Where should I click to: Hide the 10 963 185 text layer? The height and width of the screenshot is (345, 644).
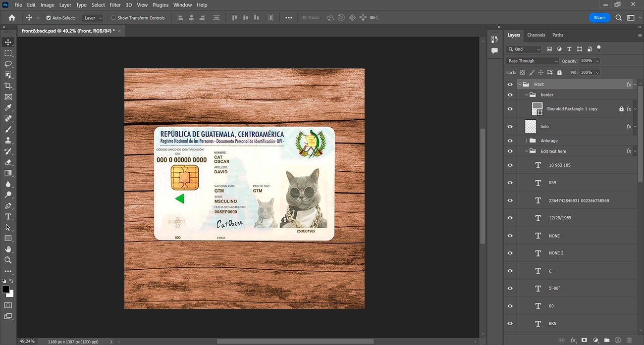tap(510, 165)
